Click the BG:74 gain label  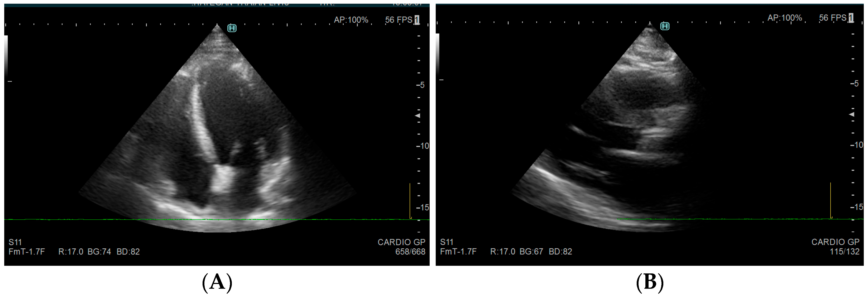pos(99,252)
